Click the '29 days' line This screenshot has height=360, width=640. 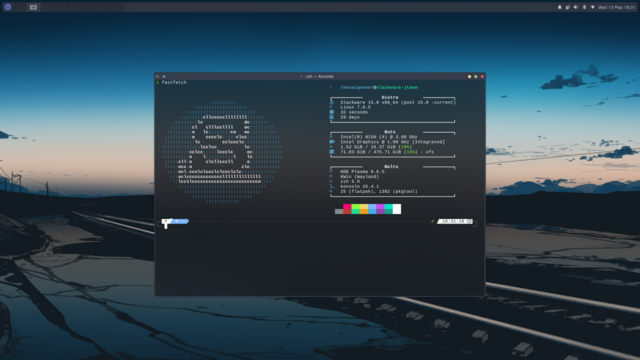click(350, 117)
